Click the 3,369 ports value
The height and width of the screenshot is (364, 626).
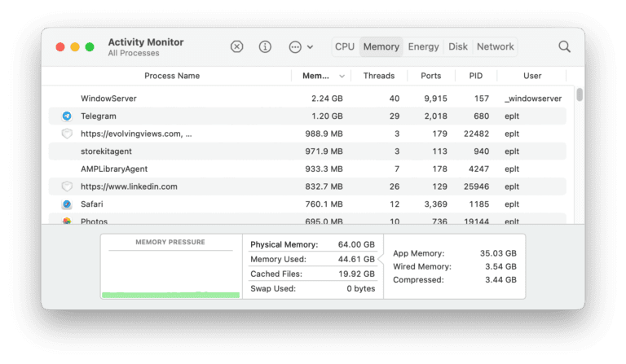click(x=435, y=204)
